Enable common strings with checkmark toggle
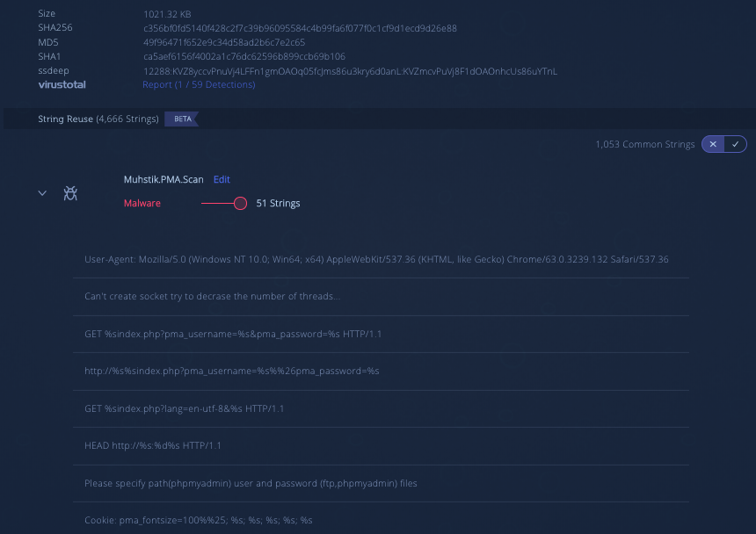 click(x=735, y=144)
